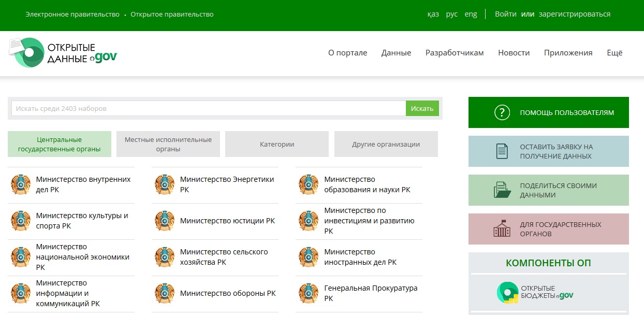Click the emblem beside Министерство обороны РК
Screen dimensions: 644x315
click(x=165, y=292)
